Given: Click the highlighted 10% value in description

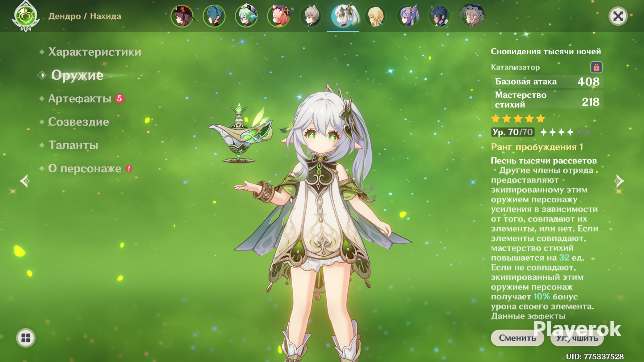Looking at the screenshot, I should coord(541,296).
